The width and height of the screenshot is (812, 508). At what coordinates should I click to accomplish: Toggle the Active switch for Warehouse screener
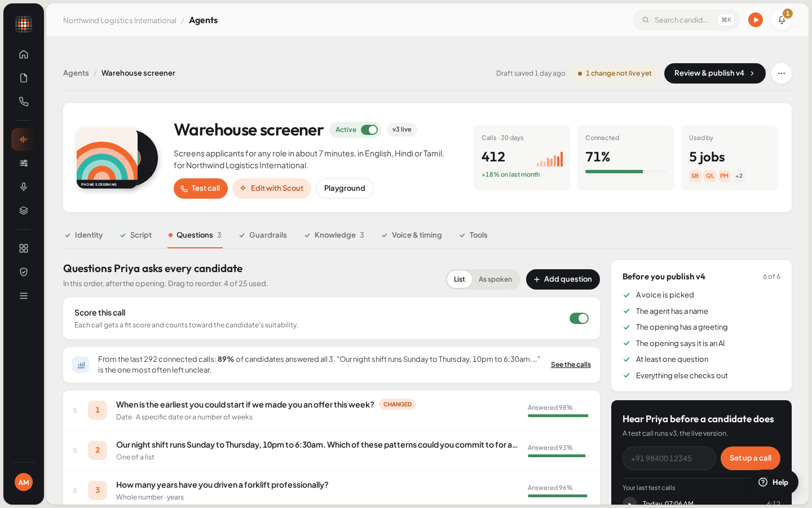[369, 130]
